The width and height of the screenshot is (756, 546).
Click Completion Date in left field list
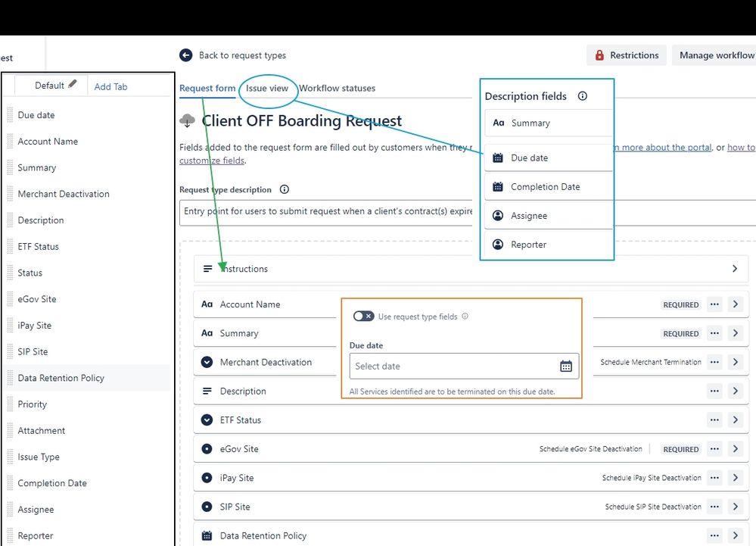tap(52, 483)
